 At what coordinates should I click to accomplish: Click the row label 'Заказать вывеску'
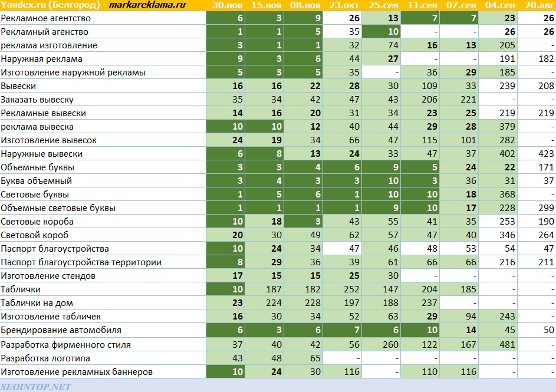[x=37, y=100]
